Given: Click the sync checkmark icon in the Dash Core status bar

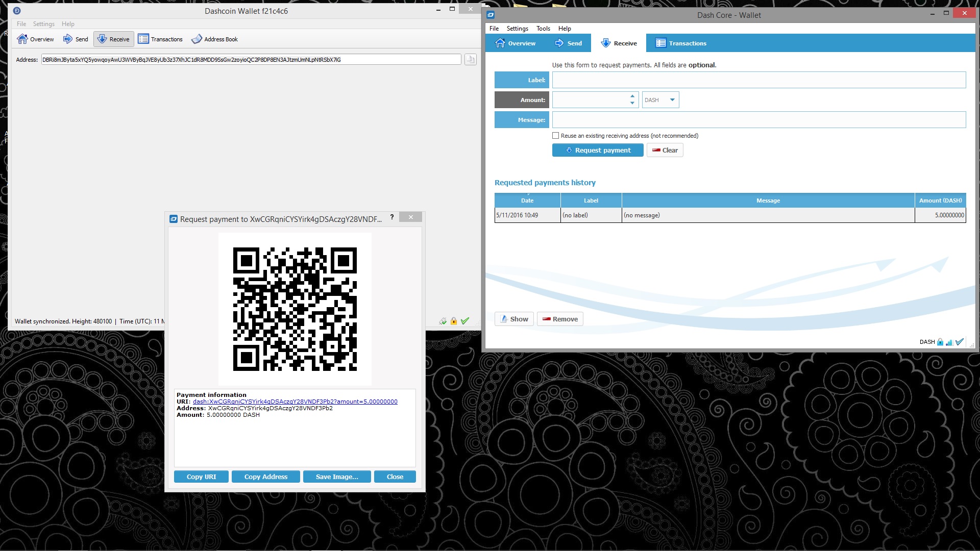Looking at the screenshot, I should [960, 342].
